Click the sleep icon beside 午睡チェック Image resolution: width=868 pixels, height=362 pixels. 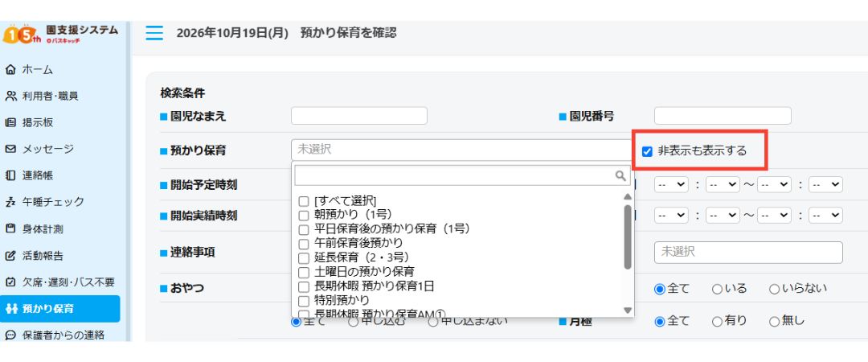coord(10,202)
